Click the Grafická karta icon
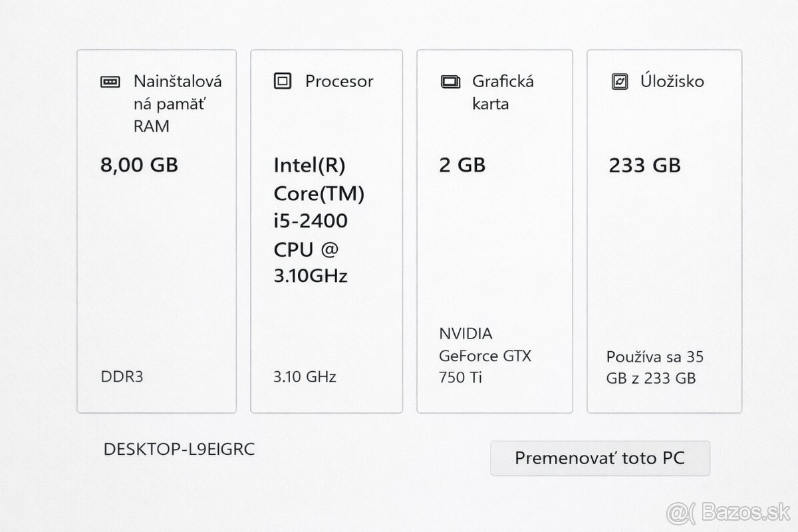The width and height of the screenshot is (798, 532). click(450, 82)
